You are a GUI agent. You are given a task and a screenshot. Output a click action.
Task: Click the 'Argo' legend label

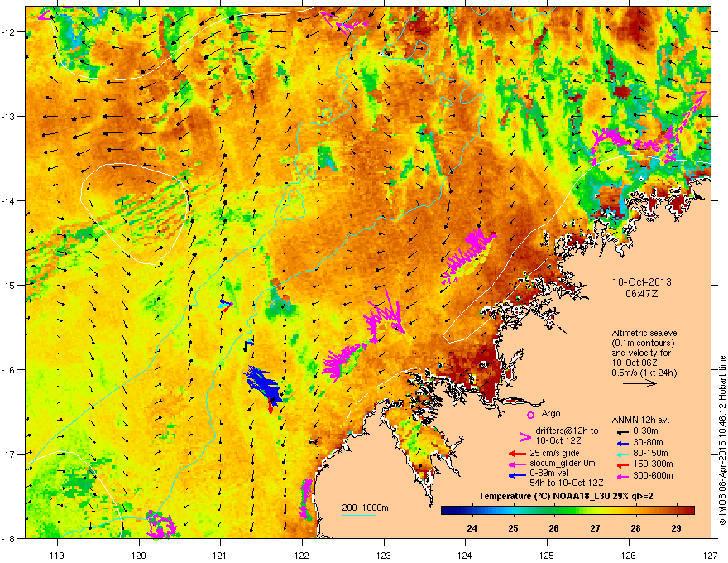click(x=551, y=413)
